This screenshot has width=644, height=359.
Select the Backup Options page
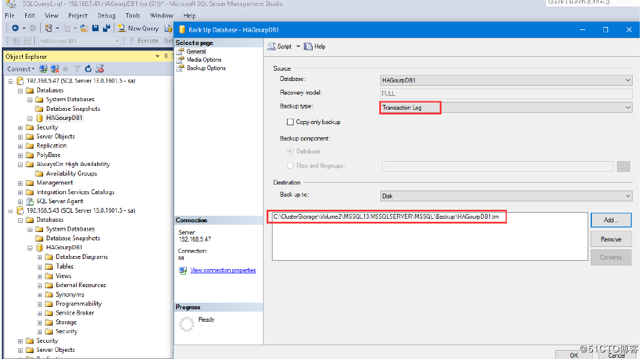pyautogui.click(x=205, y=68)
